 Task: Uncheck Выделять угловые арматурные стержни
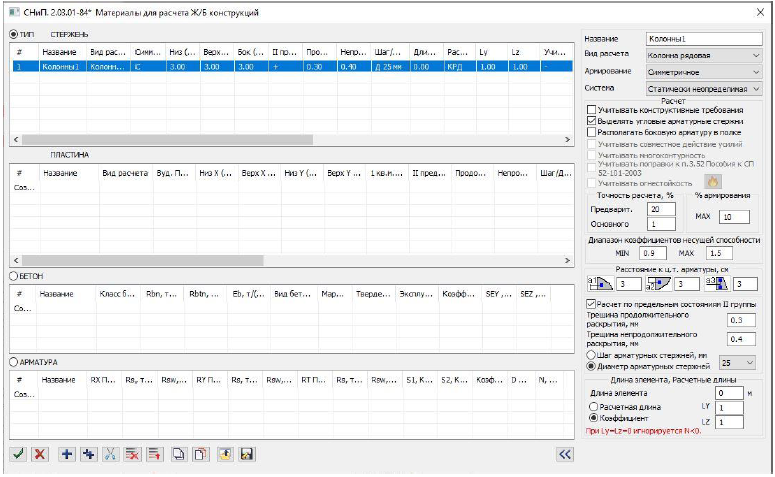(x=591, y=121)
